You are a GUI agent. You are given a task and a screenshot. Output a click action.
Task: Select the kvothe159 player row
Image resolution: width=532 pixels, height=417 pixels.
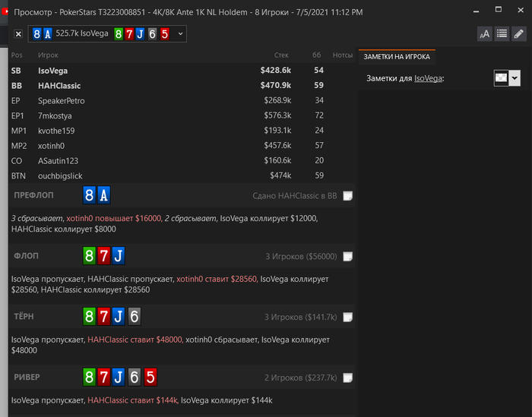coord(182,131)
